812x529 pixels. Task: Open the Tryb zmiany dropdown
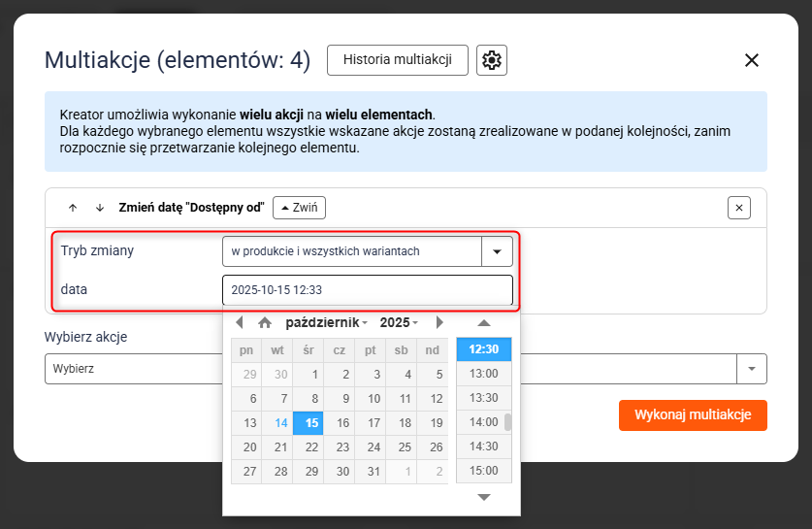pos(497,251)
